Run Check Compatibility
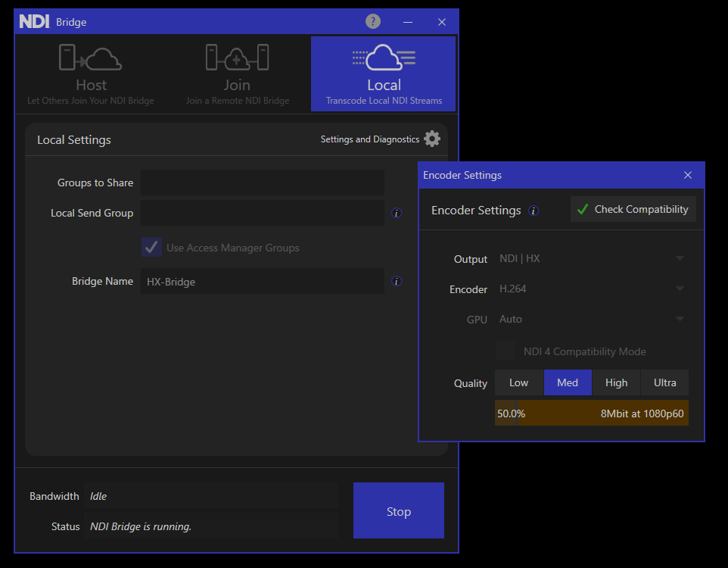The image size is (728, 568). [x=633, y=209]
